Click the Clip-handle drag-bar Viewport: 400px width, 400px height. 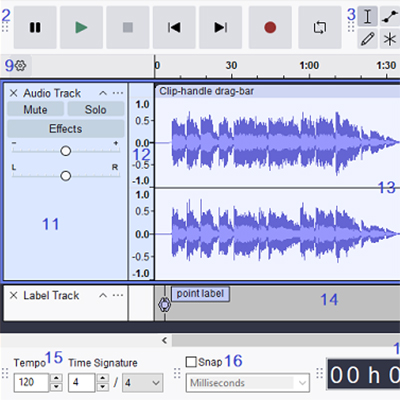pos(277,91)
